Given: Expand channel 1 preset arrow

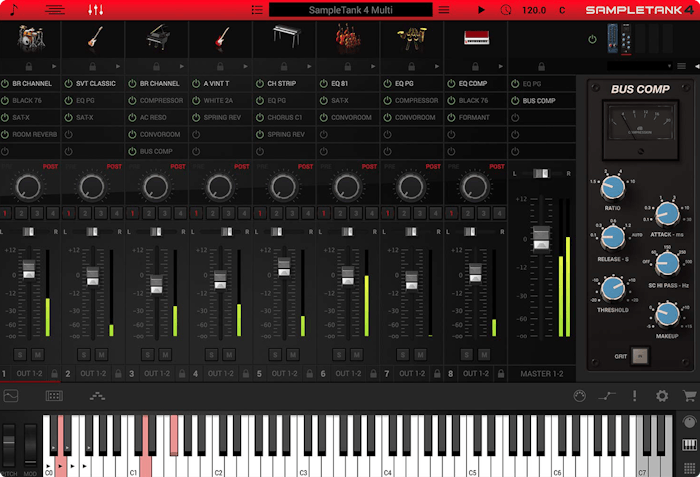Looking at the screenshot, I should (x=54, y=67).
